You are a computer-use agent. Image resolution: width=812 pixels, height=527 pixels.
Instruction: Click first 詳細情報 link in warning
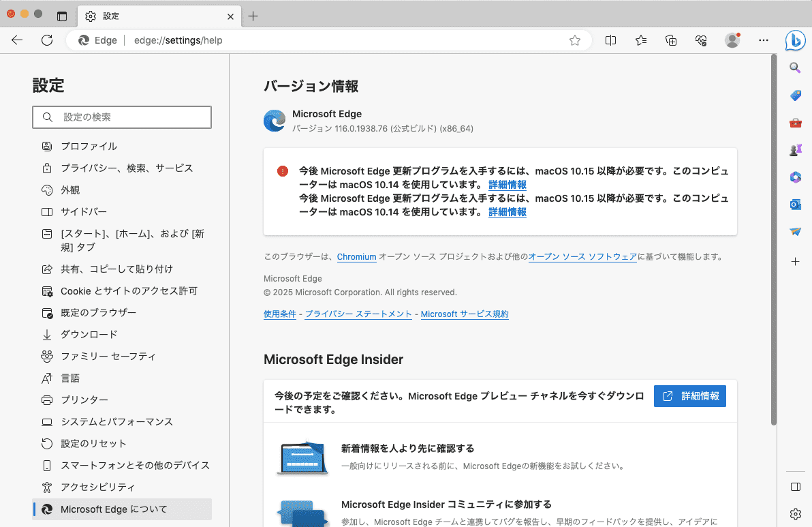click(507, 185)
